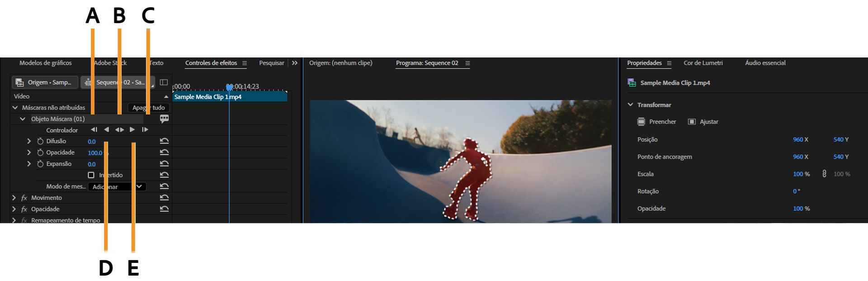Toggle the Movimento fx effect
868x281 pixels.
(24, 198)
